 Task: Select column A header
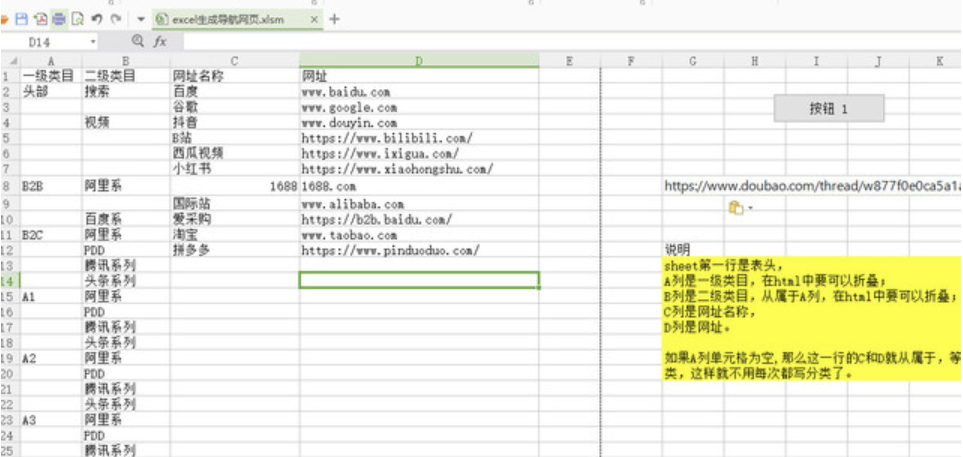click(x=51, y=61)
